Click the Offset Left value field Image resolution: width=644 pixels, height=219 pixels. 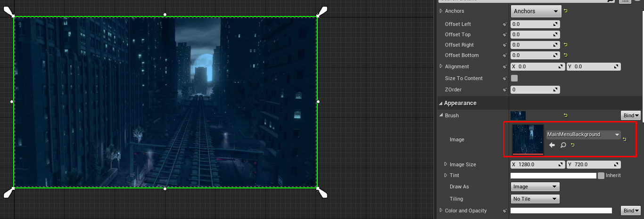click(x=535, y=24)
